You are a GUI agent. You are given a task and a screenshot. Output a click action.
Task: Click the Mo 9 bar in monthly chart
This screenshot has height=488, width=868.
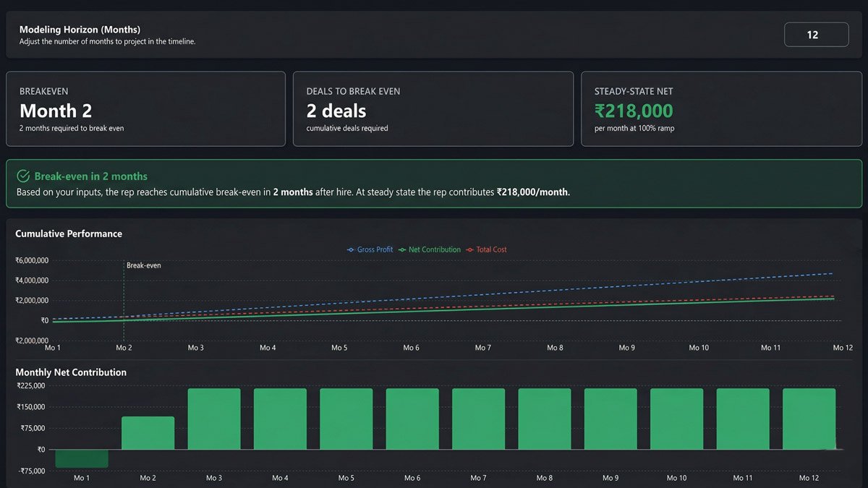(x=610, y=419)
